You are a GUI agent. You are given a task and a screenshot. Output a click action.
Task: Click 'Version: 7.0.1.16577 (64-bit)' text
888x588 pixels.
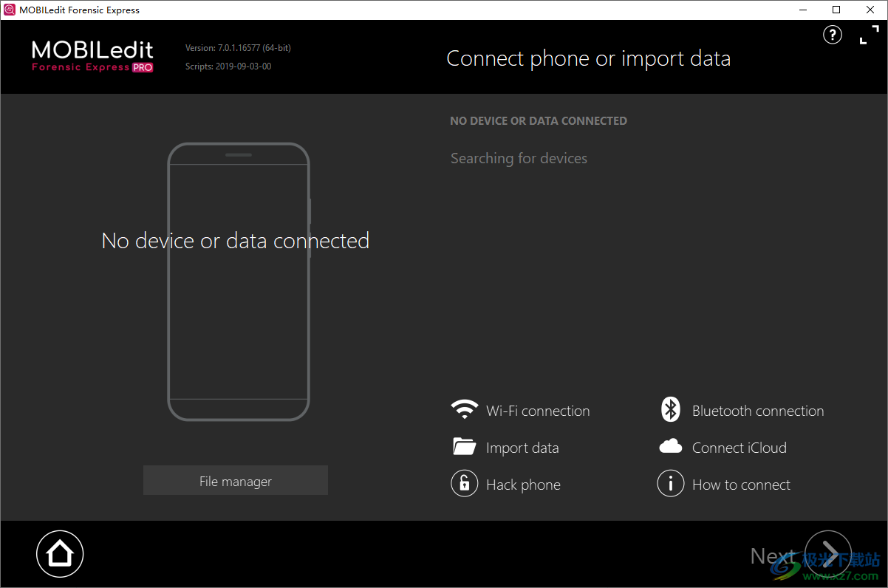tap(238, 48)
